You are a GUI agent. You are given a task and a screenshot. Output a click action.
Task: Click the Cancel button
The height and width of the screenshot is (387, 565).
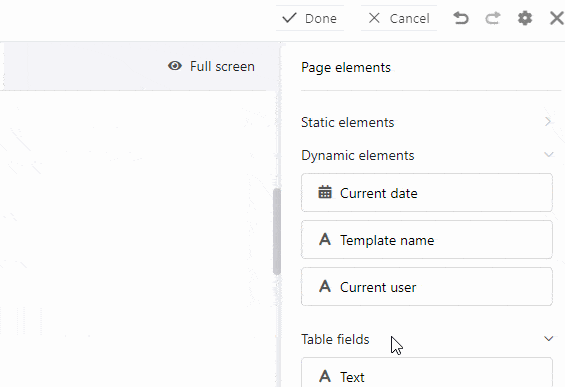[399, 18]
